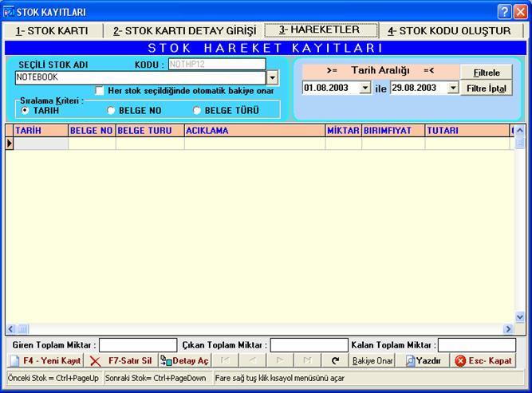Click the BELGE NO column header
This screenshot has width=532, height=393.
click(x=92, y=131)
